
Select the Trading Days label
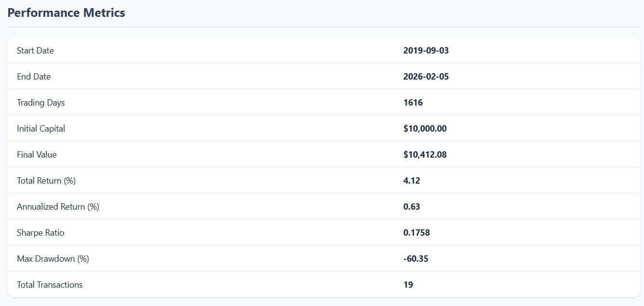[40, 103]
